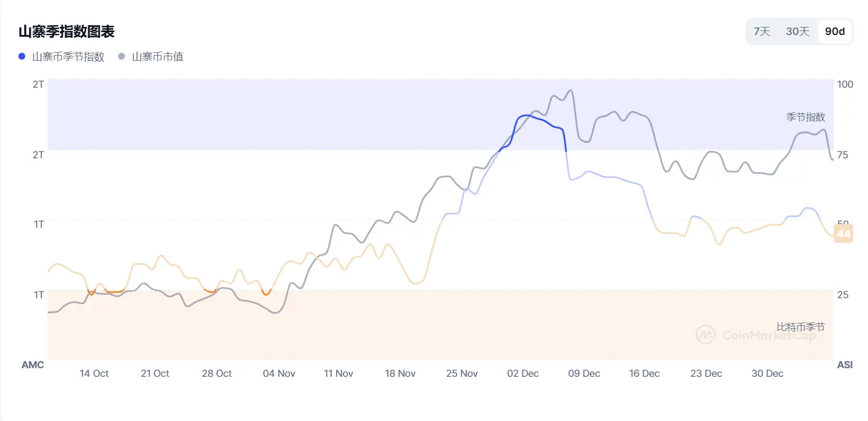Image resolution: width=868 pixels, height=421 pixels.
Task: Click the 14 Oct date marker
Action: pos(94,373)
